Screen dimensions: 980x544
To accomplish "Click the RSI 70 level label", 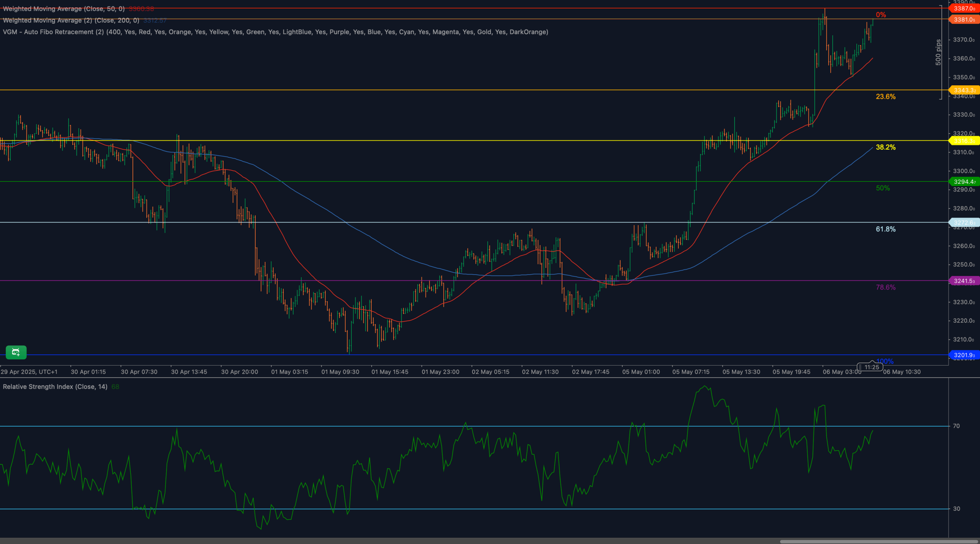I will pyautogui.click(x=956, y=426).
